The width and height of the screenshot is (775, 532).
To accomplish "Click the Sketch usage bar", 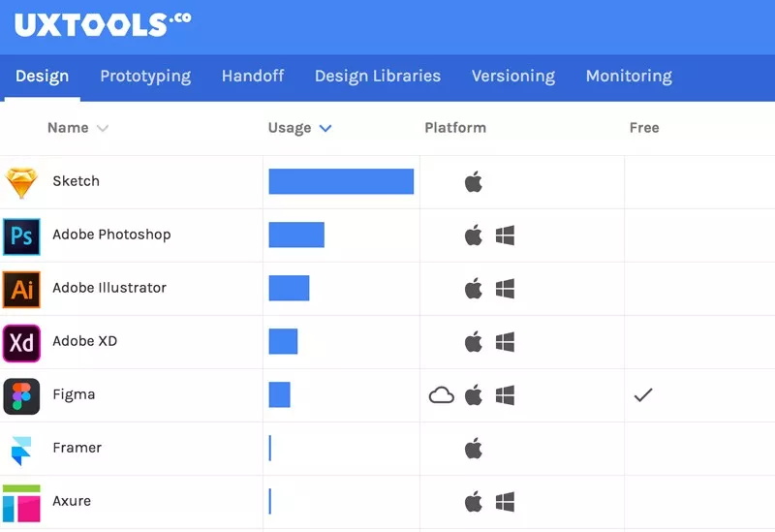I will (x=341, y=182).
